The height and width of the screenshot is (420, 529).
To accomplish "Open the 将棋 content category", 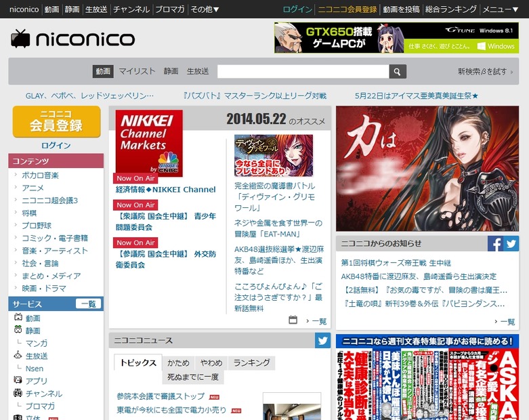I will (29, 213).
